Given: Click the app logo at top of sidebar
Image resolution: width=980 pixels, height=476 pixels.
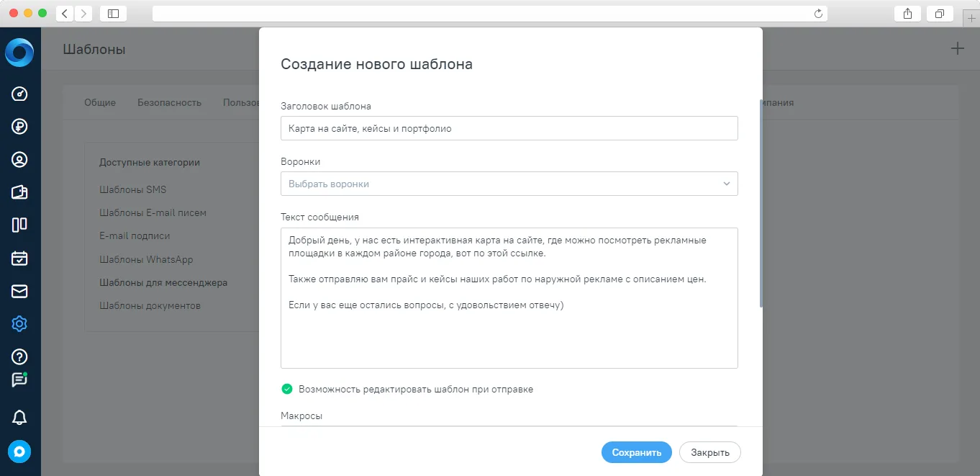Looking at the screenshot, I should click(x=19, y=52).
